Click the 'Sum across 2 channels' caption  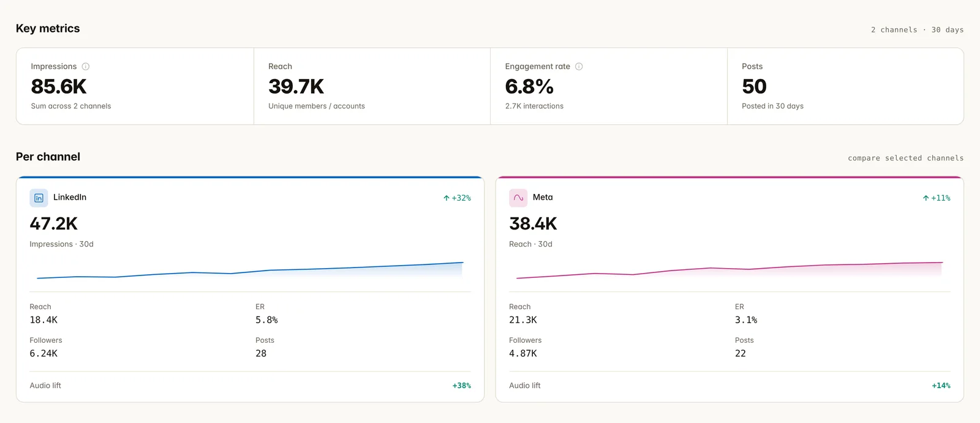click(71, 107)
